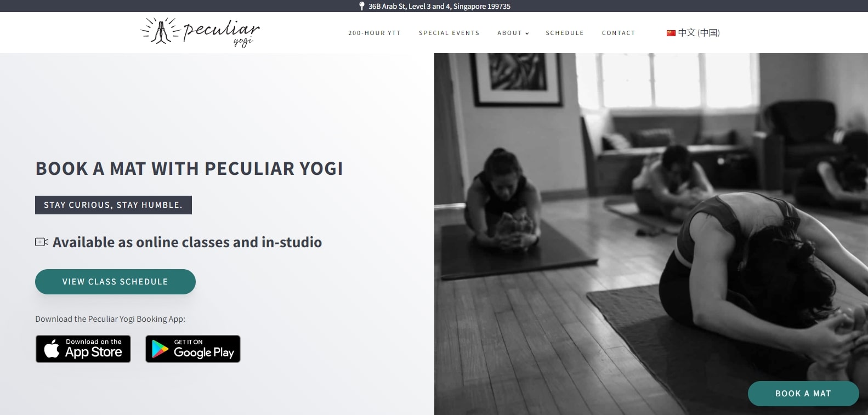Click the Get it on Google Play badge

point(193,349)
